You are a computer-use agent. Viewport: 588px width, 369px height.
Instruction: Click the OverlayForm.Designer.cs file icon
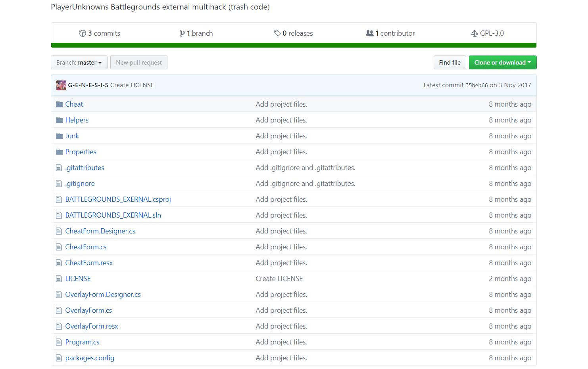[59, 294]
